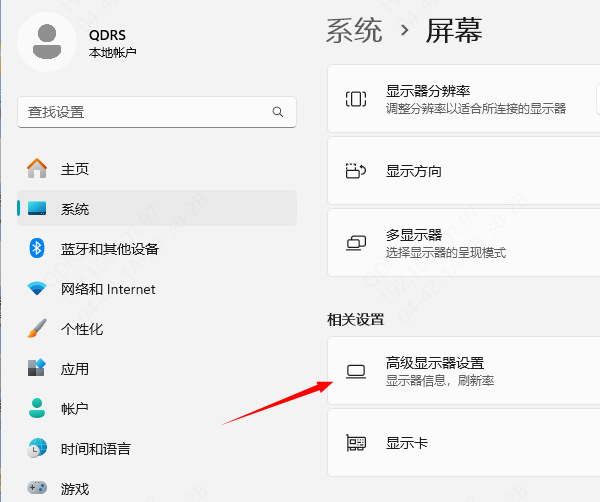Click the 显示器分辨率 setting row
The width and height of the screenshot is (600, 502).
(464, 99)
